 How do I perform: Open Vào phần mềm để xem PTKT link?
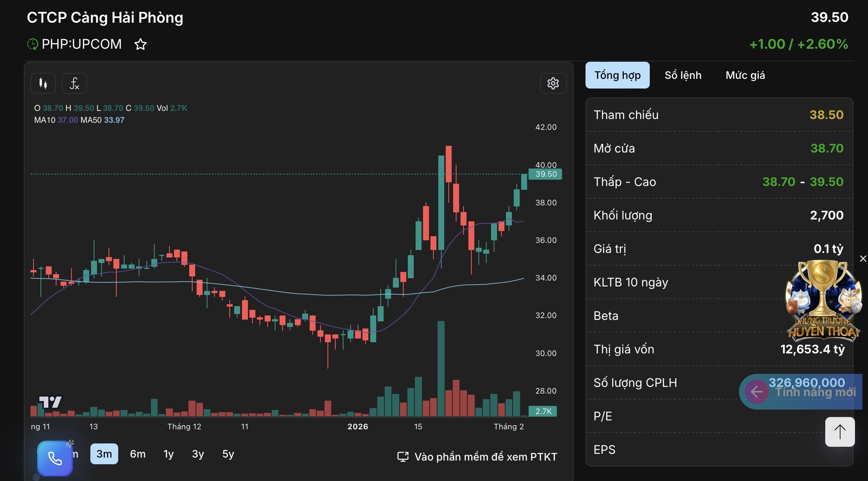click(x=477, y=457)
